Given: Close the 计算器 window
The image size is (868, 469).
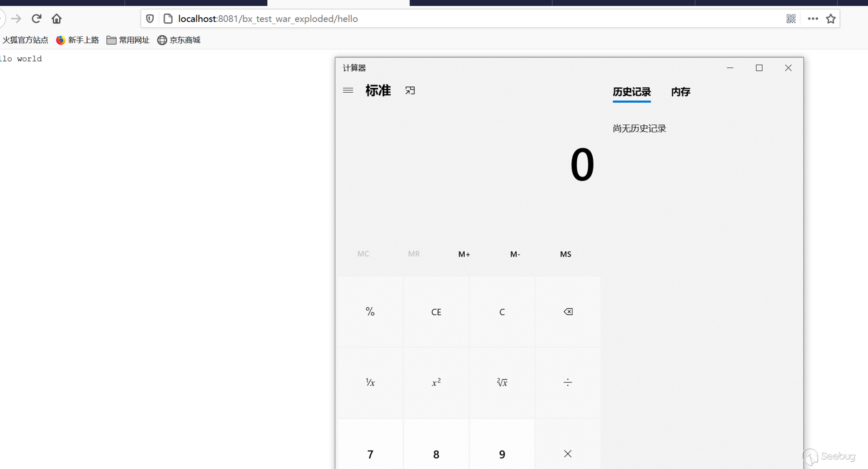Looking at the screenshot, I should [788, 68].
